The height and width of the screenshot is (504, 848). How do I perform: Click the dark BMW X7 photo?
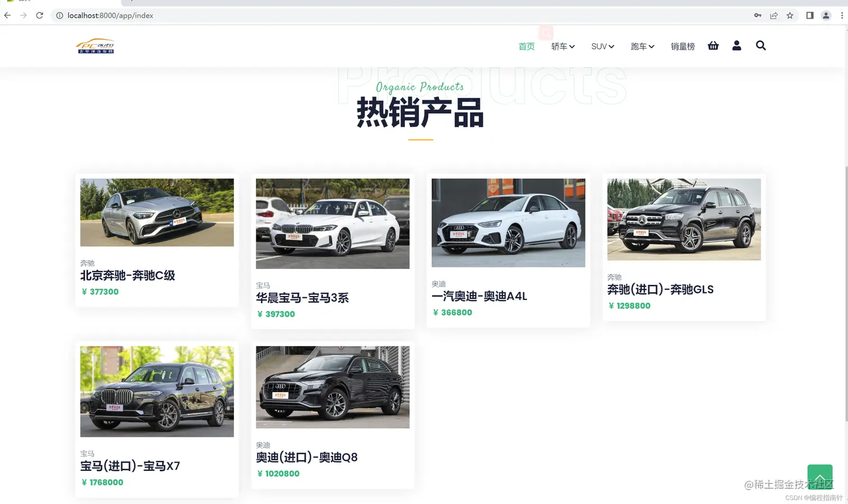[157, 391]
